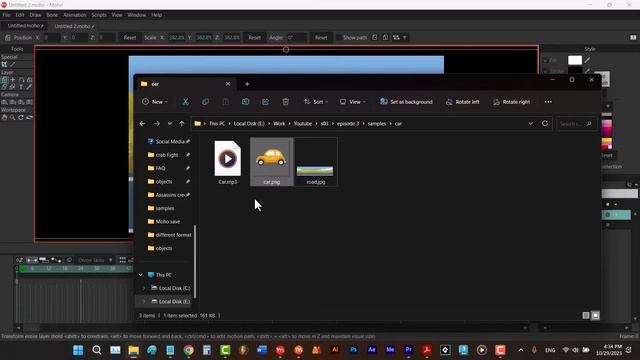Open the File menu in Moho
Image resolution: width=640 pixels, height=360 pixels.
point(7,15)
